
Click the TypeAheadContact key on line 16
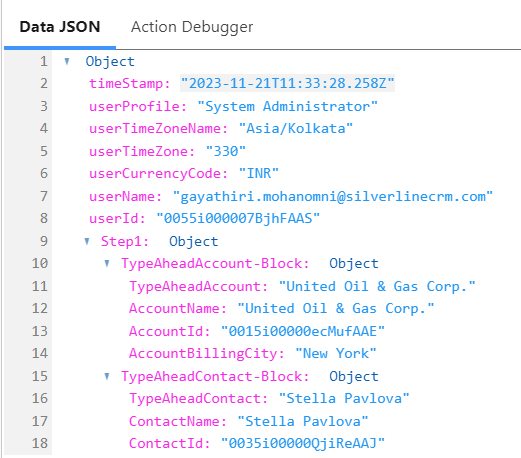point(199,398)
